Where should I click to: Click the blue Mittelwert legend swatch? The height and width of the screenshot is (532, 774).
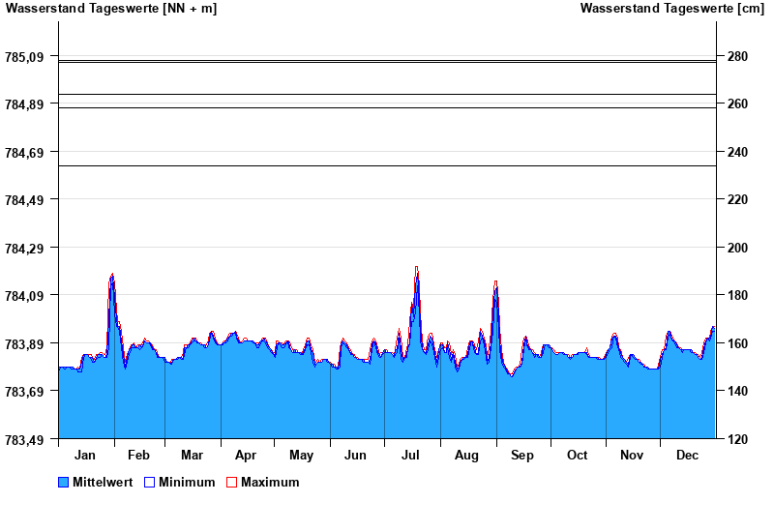[64, 483]
